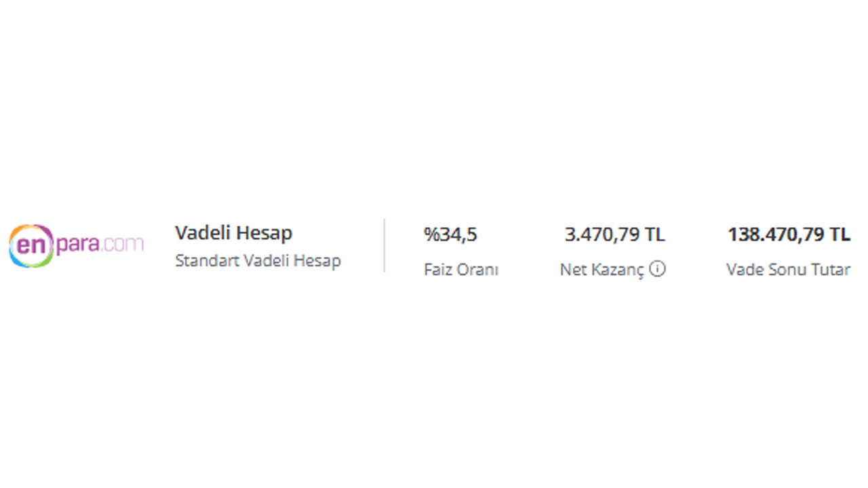
Task: Open the Vadeli Hesap product title
Action: (x=234, y=233)
